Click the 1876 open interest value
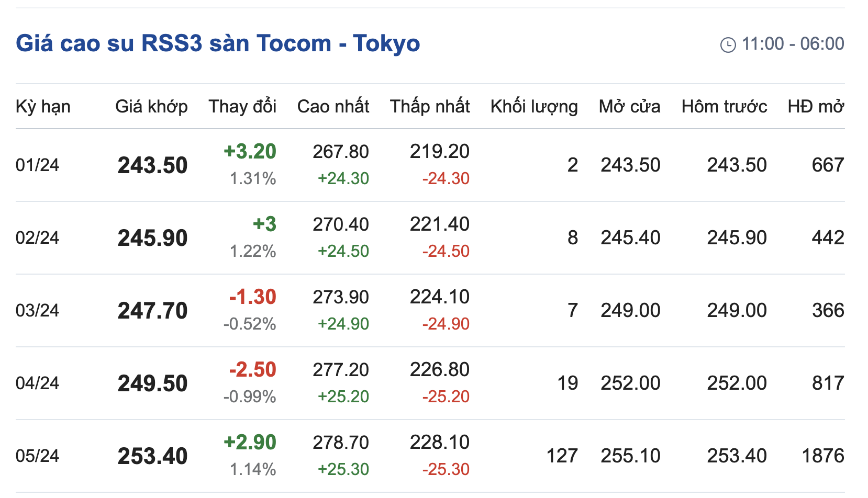Screen dimensions: 868x498 click(822, 456)
